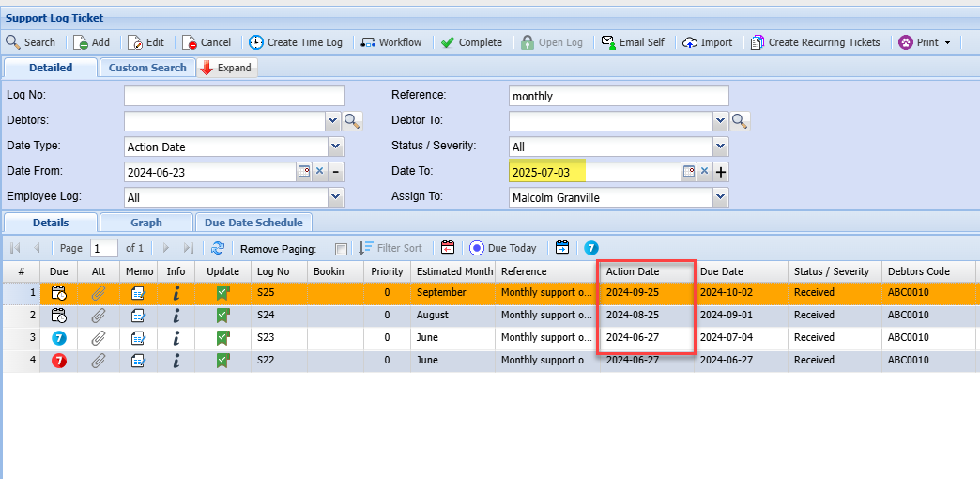Click Create Recurring Tickets button

coord(816,42)
